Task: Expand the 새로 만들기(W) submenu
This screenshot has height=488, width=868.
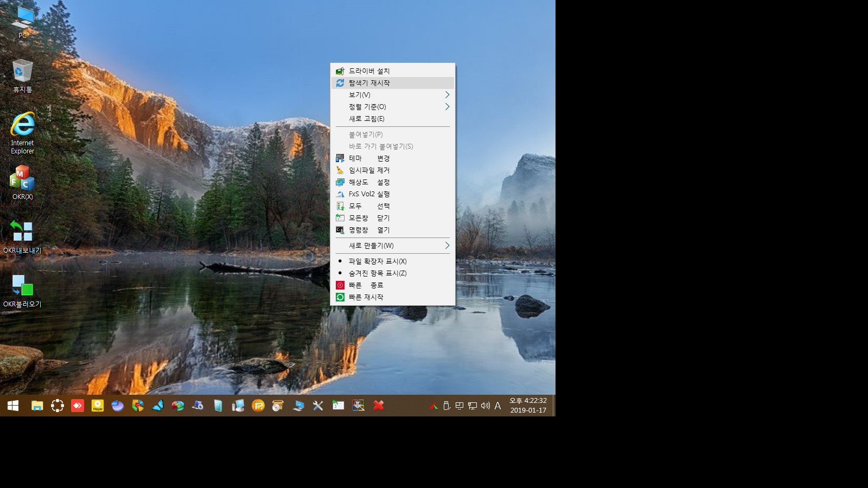Action: click(x=393, y=246)
